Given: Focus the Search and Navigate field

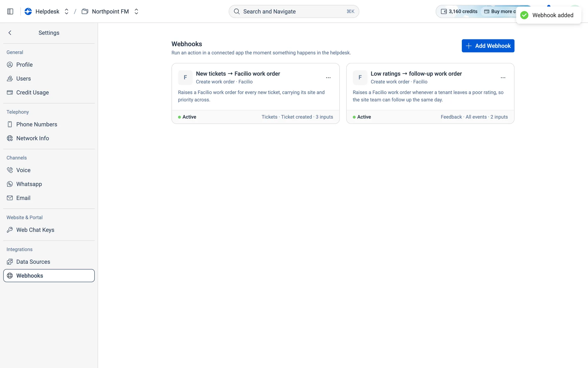Looking at the screenshot, I should tap(294, 11).
